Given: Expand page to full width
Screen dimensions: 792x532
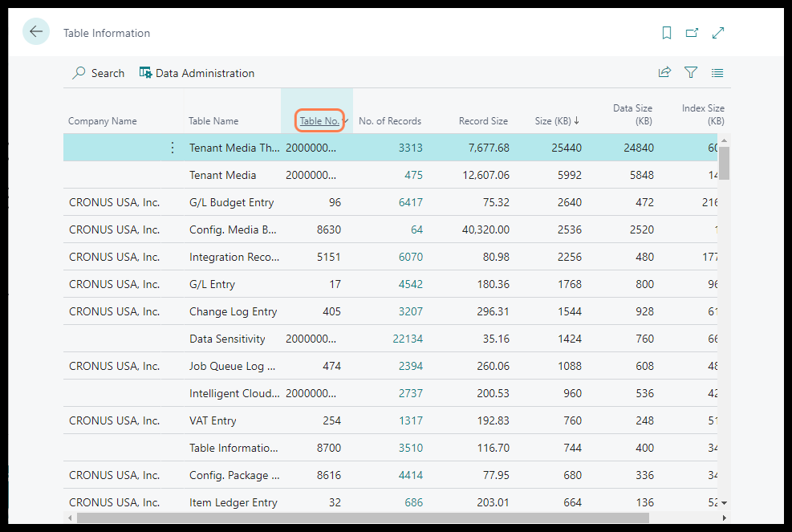Looking at the screenshot, I should pyautogui.click(x=718, y=33).
